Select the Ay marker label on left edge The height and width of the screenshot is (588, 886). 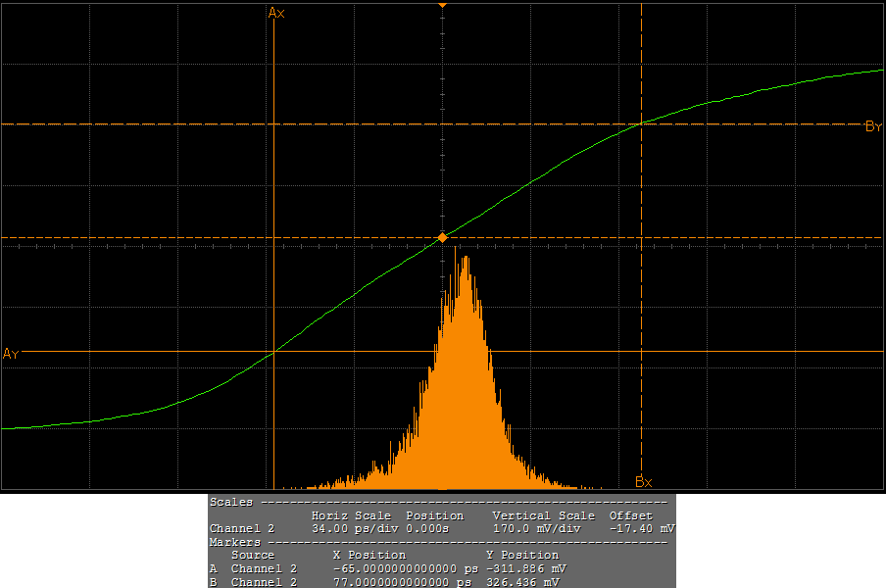(x=11, y=354)
